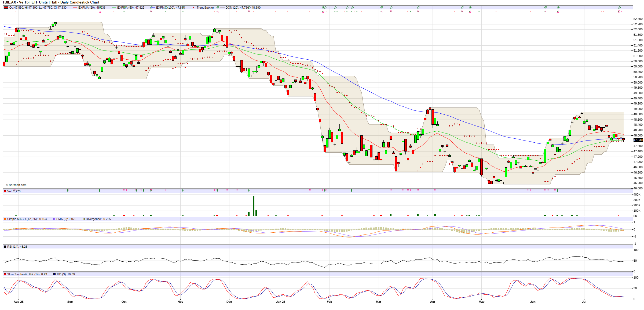Click the 'Aug 25' date axis label
Viewport: 644px width, 310px height.
coord(19,302)
